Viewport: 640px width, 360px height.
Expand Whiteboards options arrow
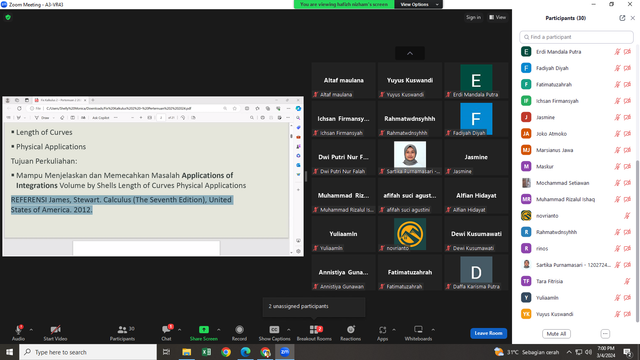pos(433,329)
